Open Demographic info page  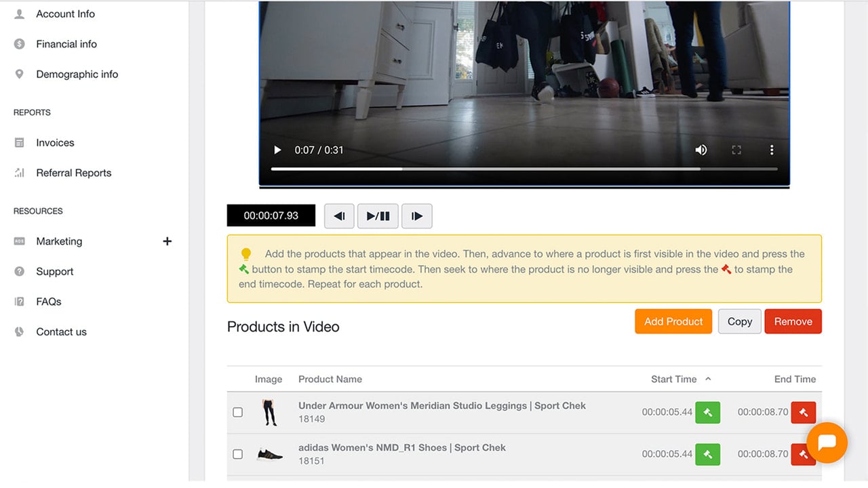tap(77, 75)
